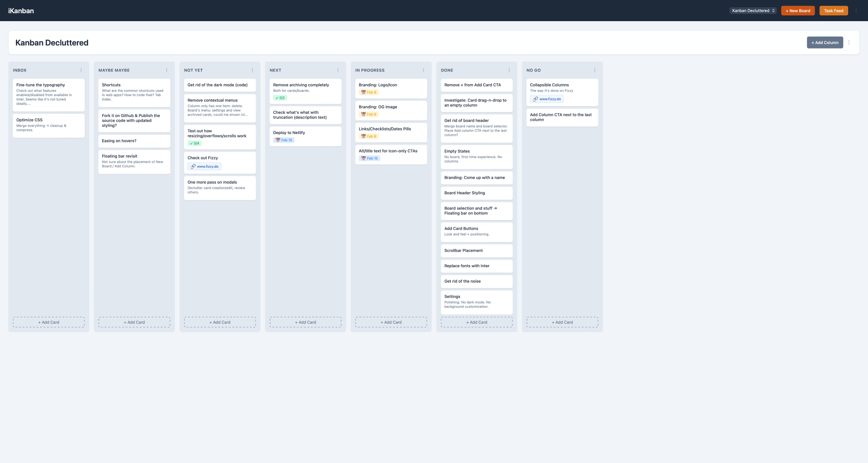The height and width of the screenshot is (463, 868).
Task: Create a new board with New Board button
Action: (x=798, y=11)
